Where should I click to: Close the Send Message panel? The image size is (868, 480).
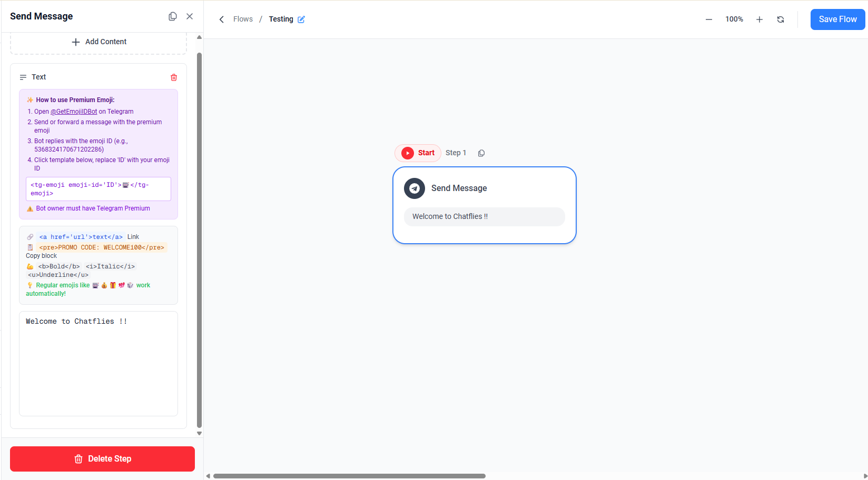click(x=190, y=16)
